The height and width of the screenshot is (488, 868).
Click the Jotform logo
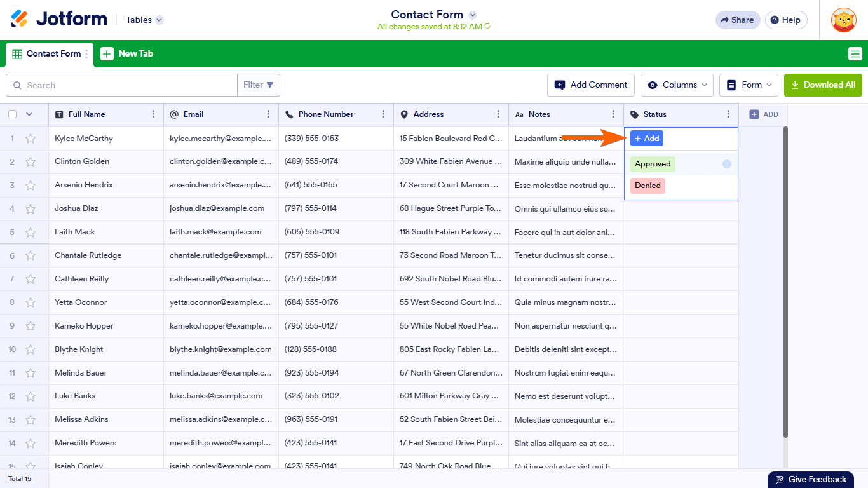tap(59, 19)
